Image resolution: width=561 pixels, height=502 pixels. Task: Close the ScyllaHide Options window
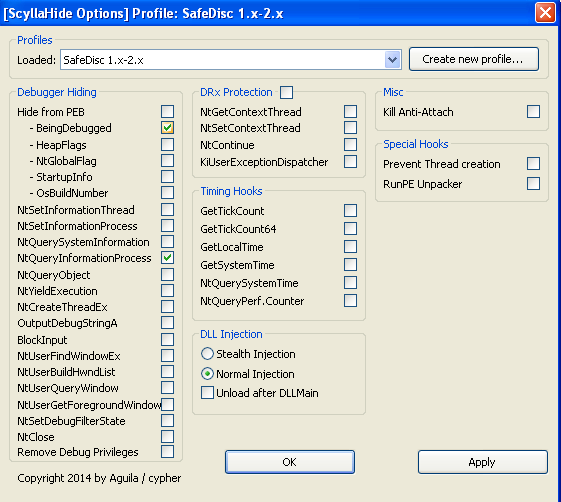[x=545, y=13]
